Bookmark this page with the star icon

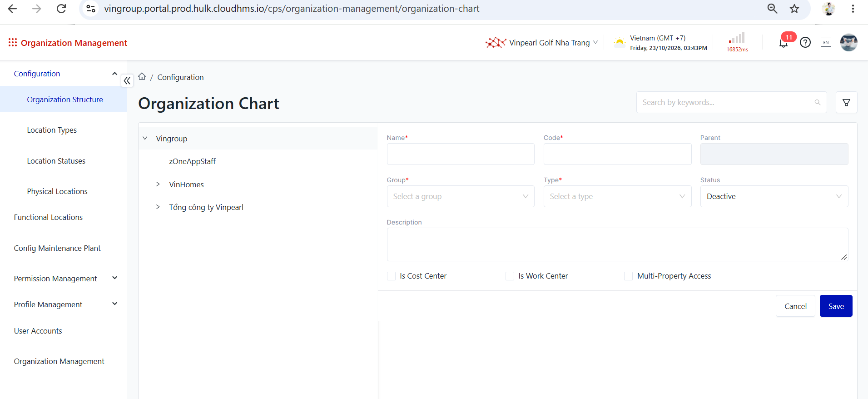point(794,9)
